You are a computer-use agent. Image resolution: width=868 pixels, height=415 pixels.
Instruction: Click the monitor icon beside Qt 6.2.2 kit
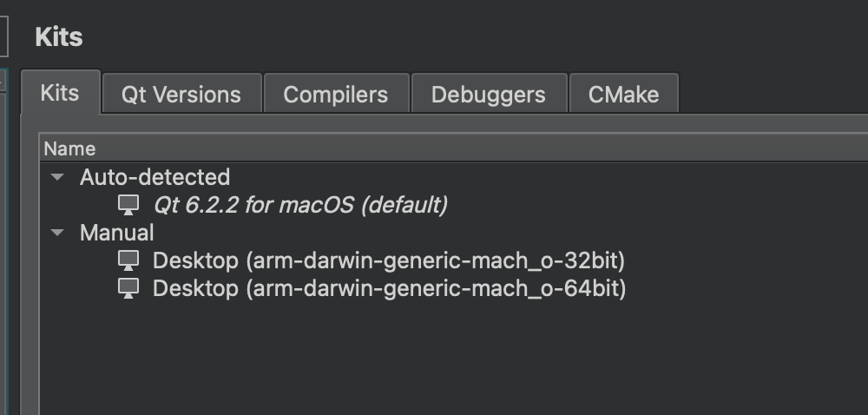point(128,205)
